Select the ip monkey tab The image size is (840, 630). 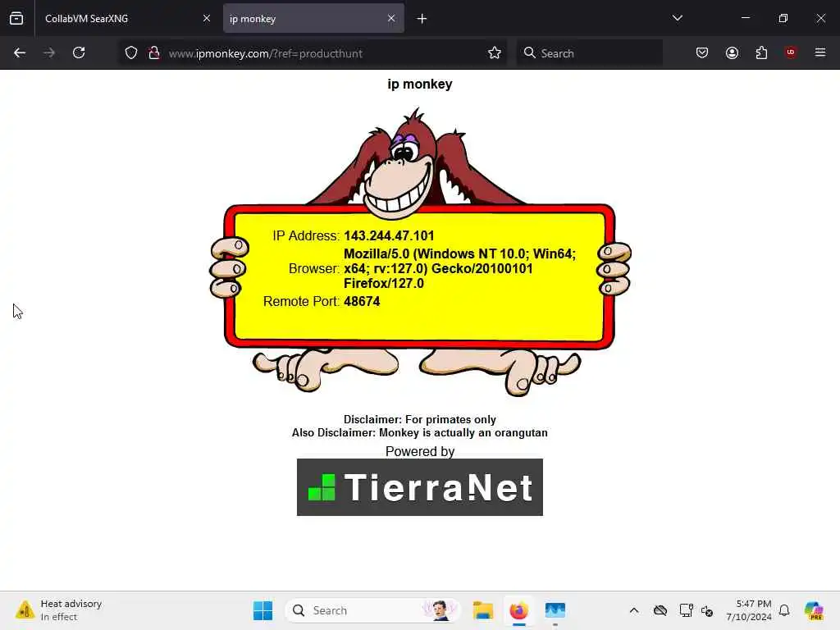313,19
